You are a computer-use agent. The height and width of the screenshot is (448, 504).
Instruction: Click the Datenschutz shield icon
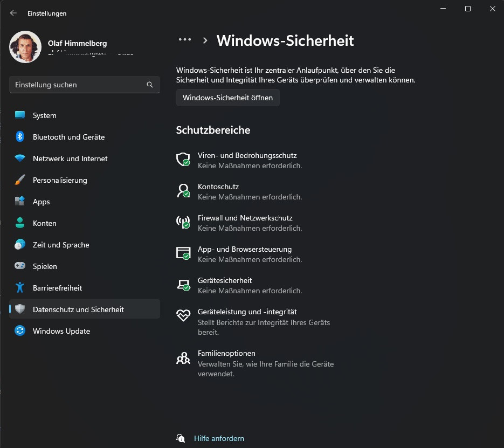[20, 309]
